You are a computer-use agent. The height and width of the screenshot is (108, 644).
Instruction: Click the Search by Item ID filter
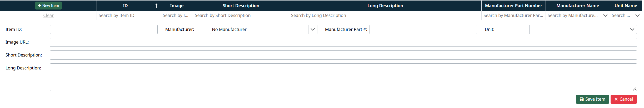128,15
